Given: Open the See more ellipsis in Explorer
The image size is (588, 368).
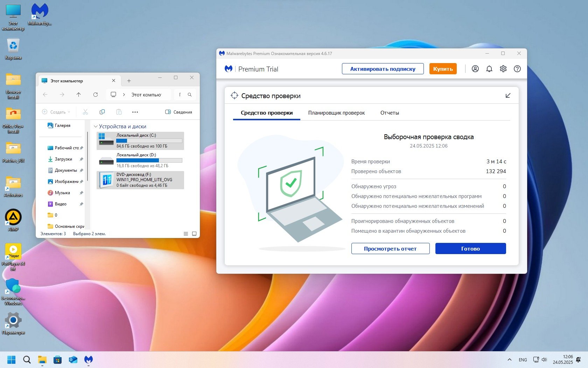Looking at the screenshot, I should click(135, 112).
